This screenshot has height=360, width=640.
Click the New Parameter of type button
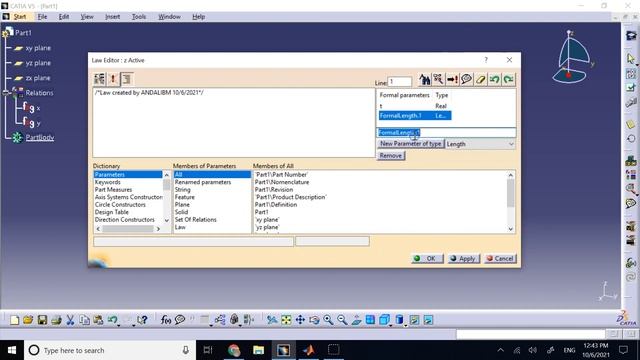tap(411, 144)
